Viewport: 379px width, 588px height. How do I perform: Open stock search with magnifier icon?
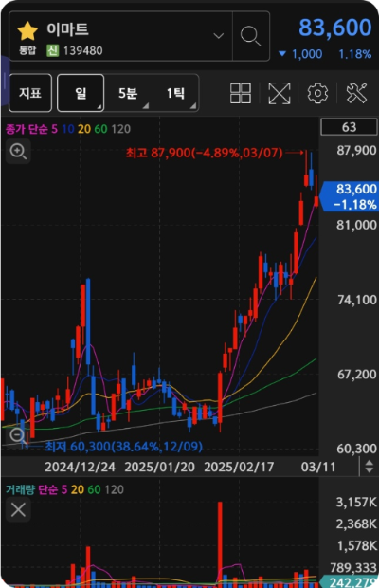click(251, 36)
